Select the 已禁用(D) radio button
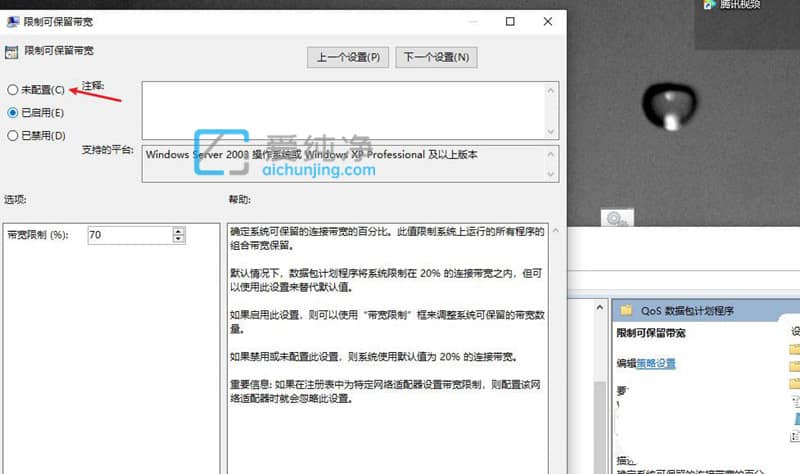This screenshot has height=474, width=800. pos(36,135)
